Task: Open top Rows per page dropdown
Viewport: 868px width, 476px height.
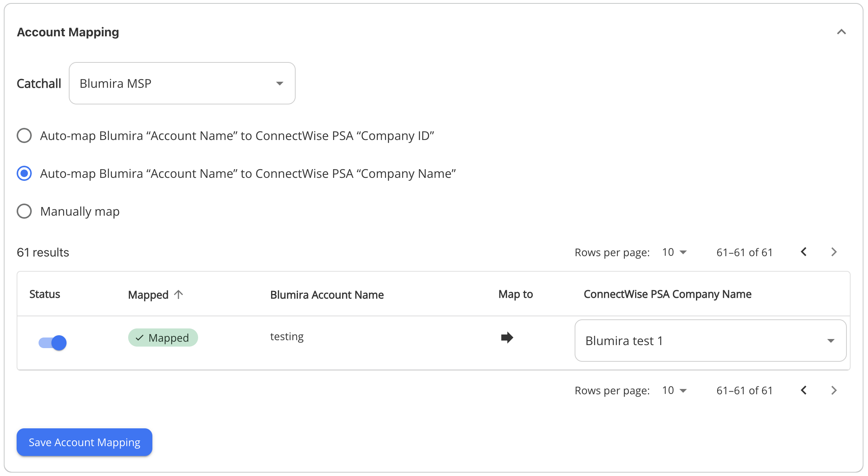Action: [674, 252]
